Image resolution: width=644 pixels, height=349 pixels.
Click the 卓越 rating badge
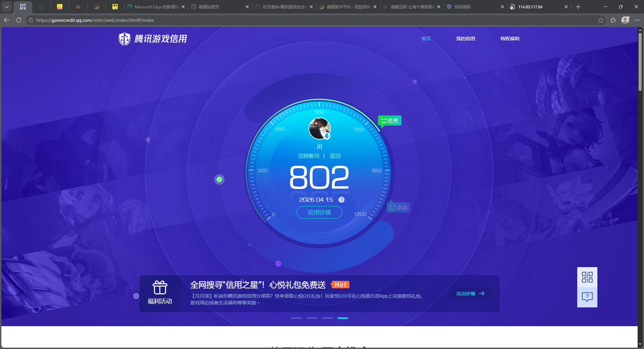398,207
